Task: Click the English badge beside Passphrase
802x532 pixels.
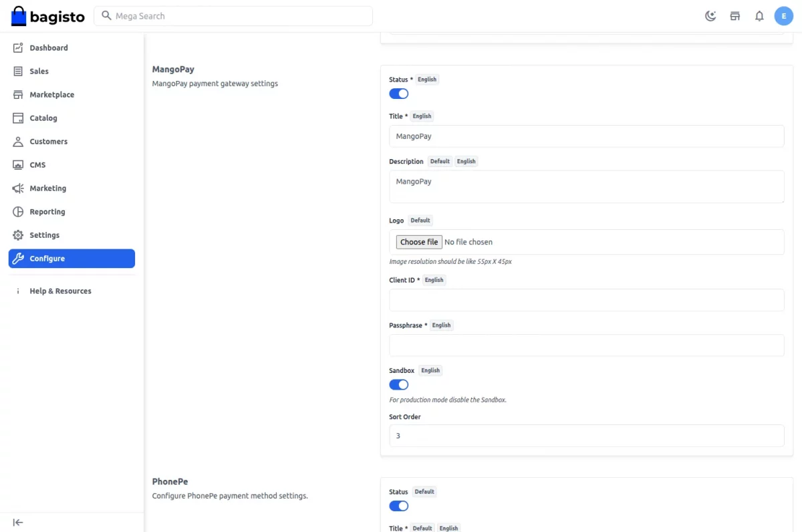Action: [441, 325]
